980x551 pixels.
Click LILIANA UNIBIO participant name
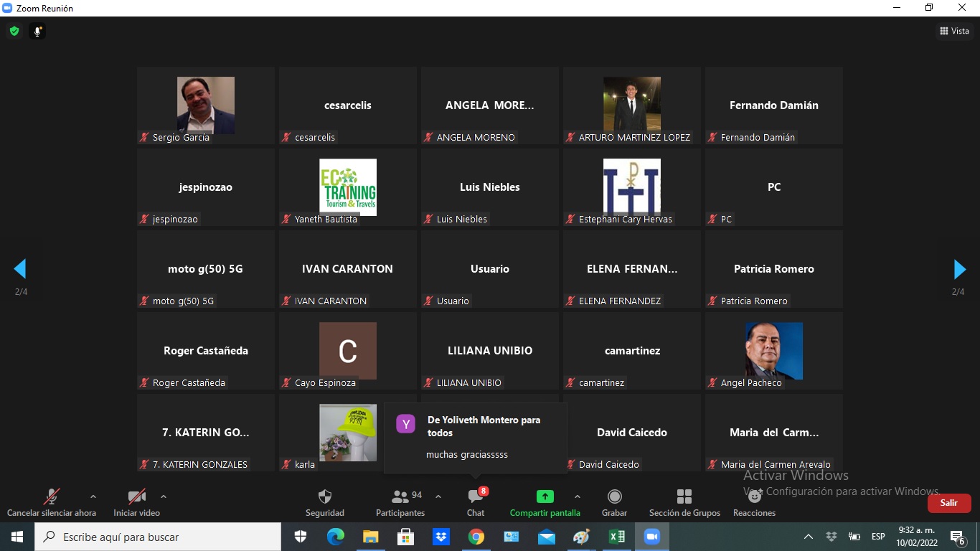(490, 351)
